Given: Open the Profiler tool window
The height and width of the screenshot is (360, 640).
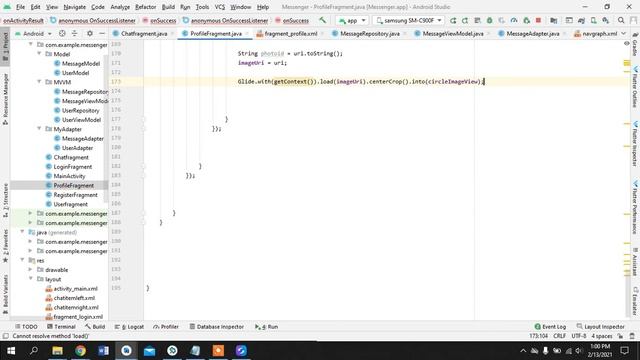Looking at the screenshot, I should tap(166, 327).
